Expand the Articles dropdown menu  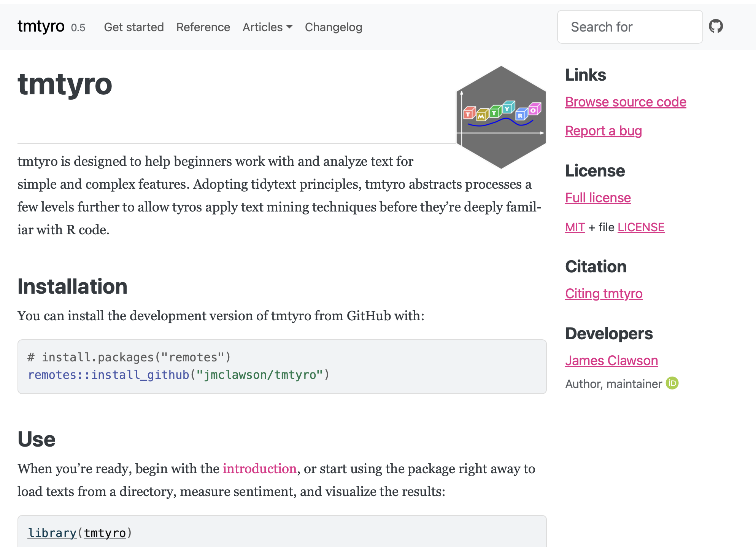[x=267, y=27]
